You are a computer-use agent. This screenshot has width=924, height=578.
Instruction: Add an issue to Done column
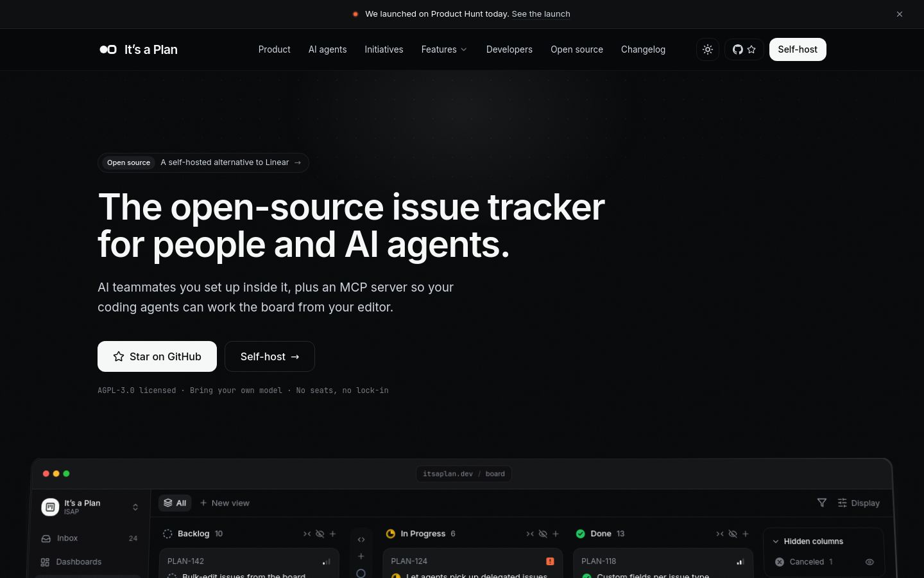pos(746,534)
